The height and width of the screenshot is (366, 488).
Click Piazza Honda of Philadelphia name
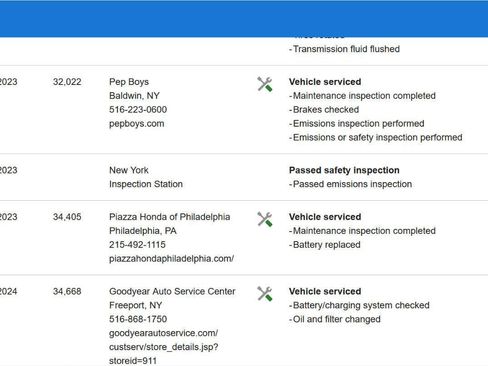coord(170,217)
